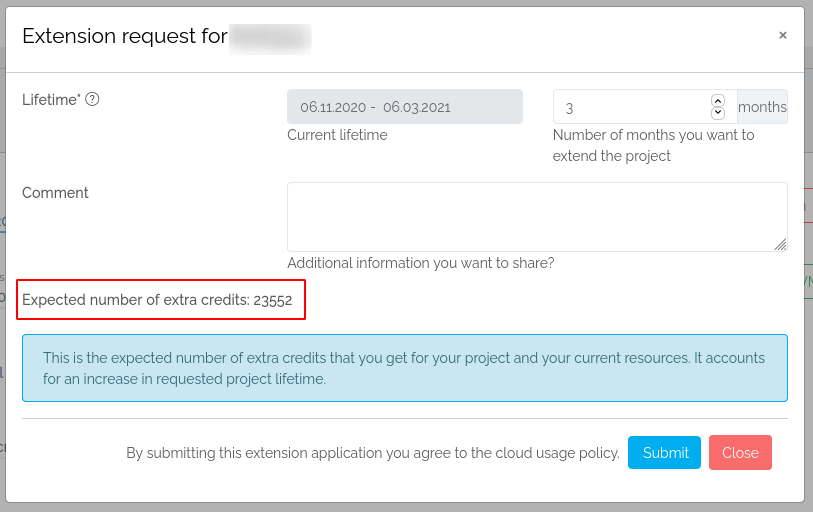
Task: Click the 'Extension request for' dialog title
Action: (x=124, y=37)
